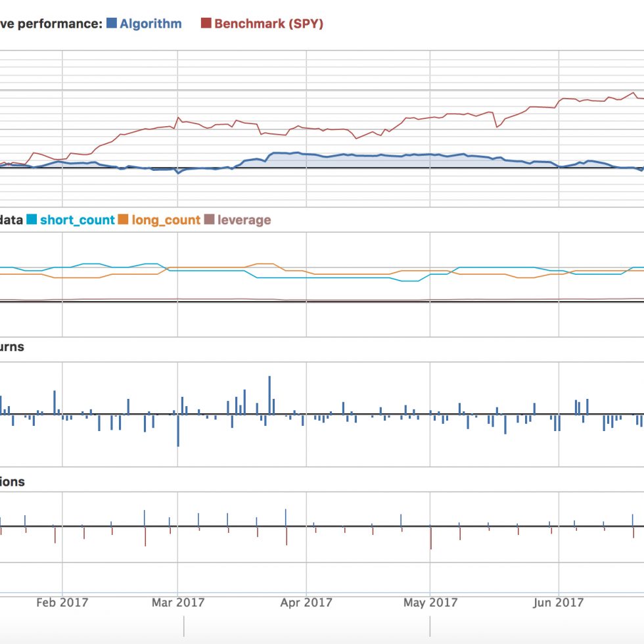Click the red transactions bar at May start
This screenshot has width=644, height=644.
point(430,538)
